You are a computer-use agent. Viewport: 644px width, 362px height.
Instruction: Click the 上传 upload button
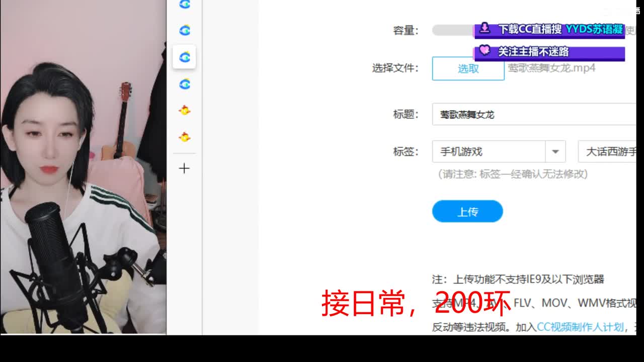(467, 211)
